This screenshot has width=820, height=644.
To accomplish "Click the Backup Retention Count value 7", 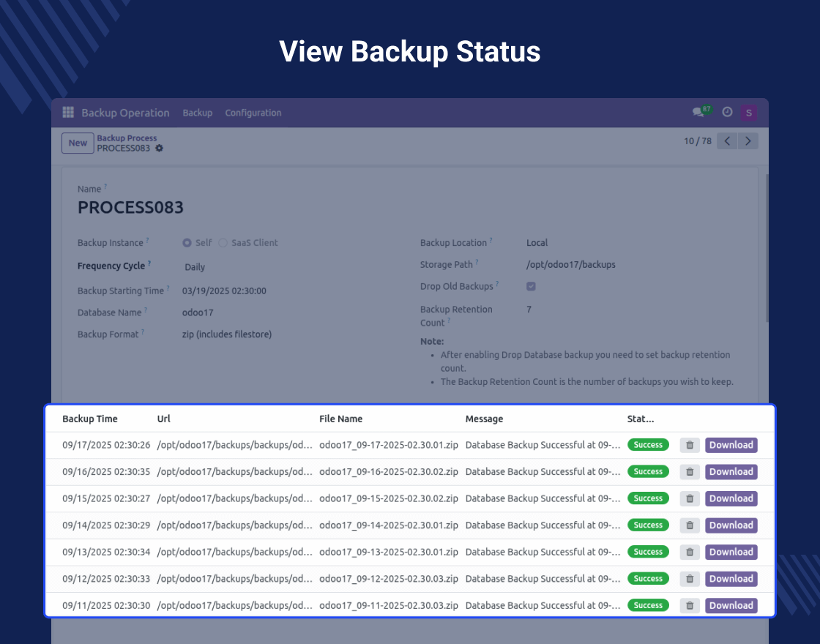I will pos(529,310).
